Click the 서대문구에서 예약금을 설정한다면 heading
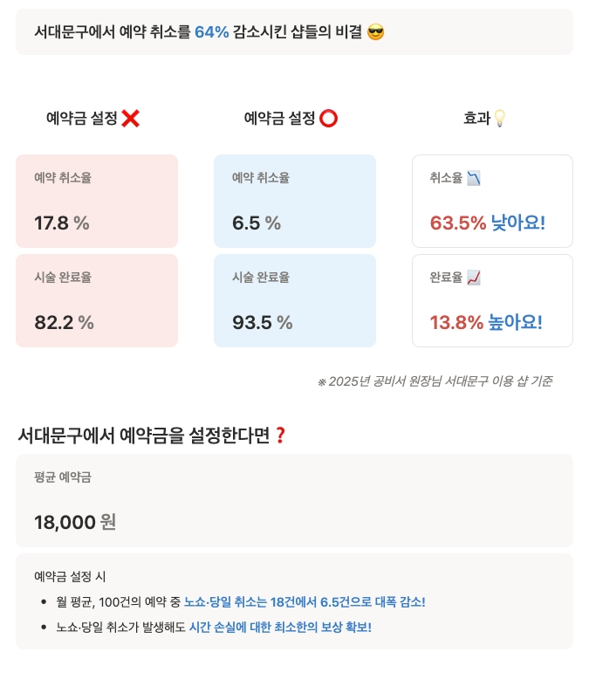This screenshot has width=589, height=700. [144, 435]
